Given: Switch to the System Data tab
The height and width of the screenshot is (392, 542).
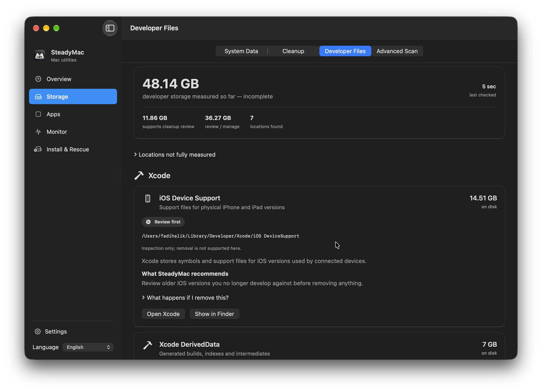Looking at the screenshot, I should (241, 51).
